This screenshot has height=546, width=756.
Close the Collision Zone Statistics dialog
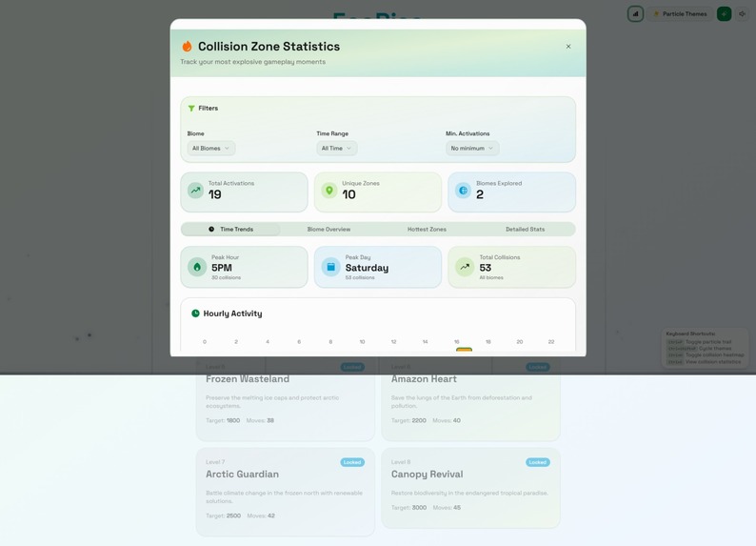(568, 47)
